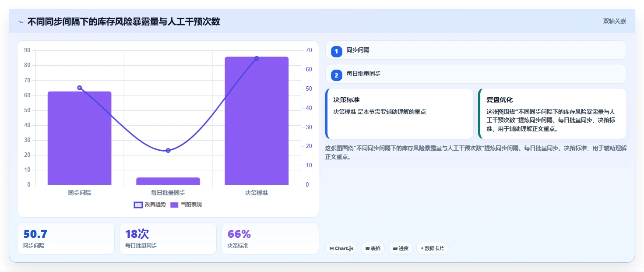Click the 双轴关联 label in header

click(615, 21)
